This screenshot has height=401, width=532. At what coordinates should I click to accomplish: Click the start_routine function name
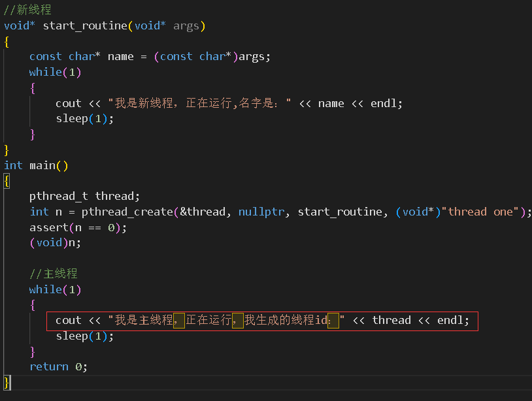(85, 26)
